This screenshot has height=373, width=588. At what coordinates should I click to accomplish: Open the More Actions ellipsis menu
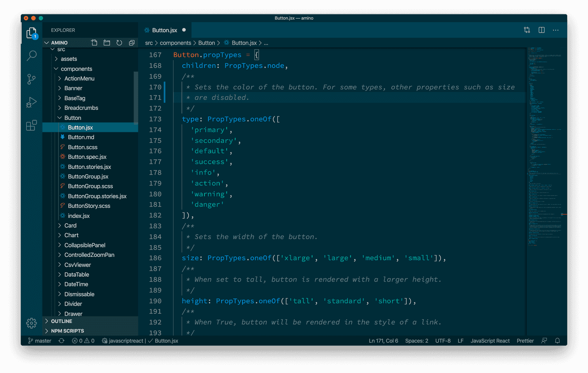point(555,30)
